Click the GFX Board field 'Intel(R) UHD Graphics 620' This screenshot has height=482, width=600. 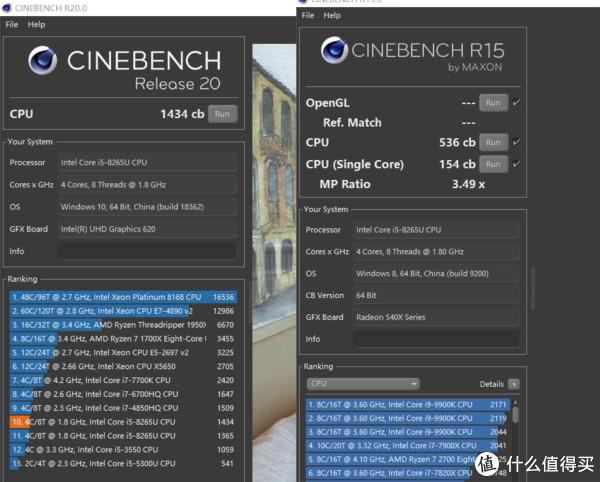point(147,229)
